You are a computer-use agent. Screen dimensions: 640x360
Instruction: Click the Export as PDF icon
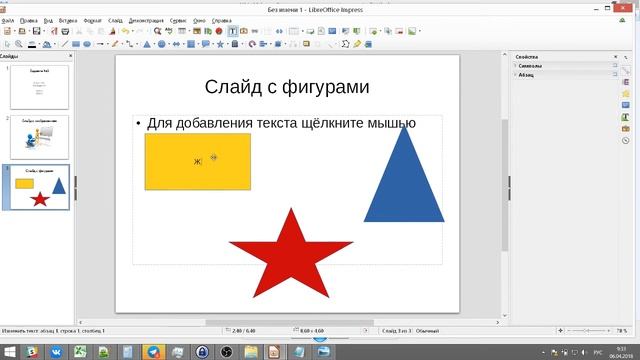(x=54, y=31)
